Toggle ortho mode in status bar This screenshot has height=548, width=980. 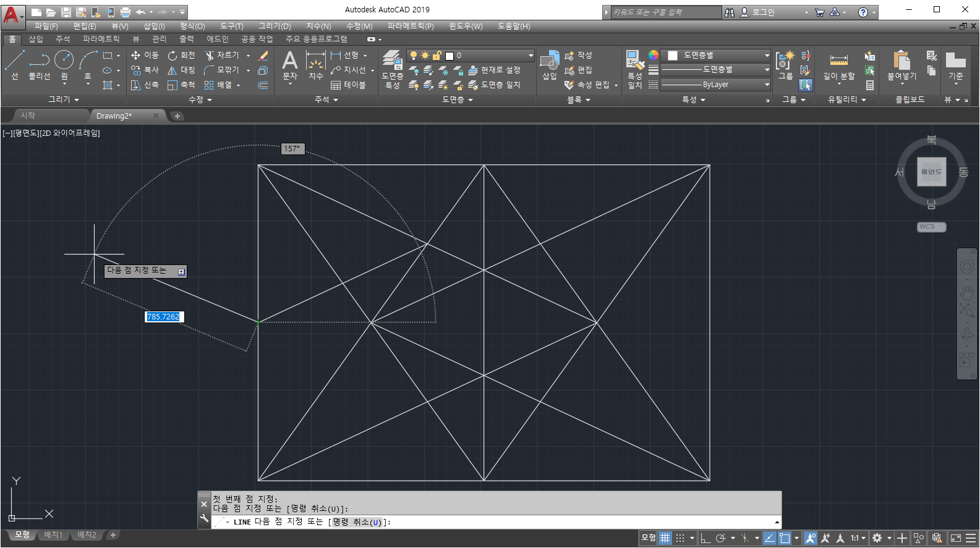tap(705, 538)
